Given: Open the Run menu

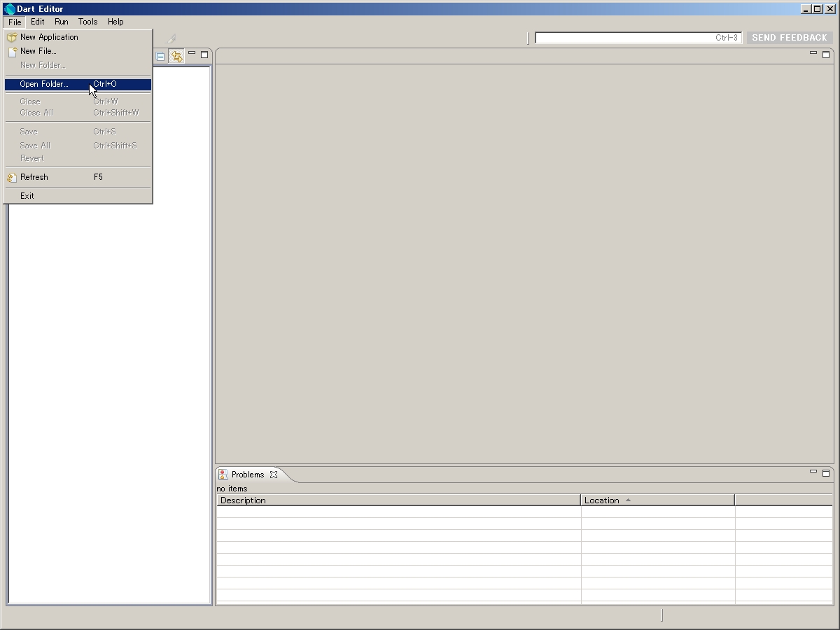Looking at the screenshot, I should pyautogui.click(x=62, y=22).
